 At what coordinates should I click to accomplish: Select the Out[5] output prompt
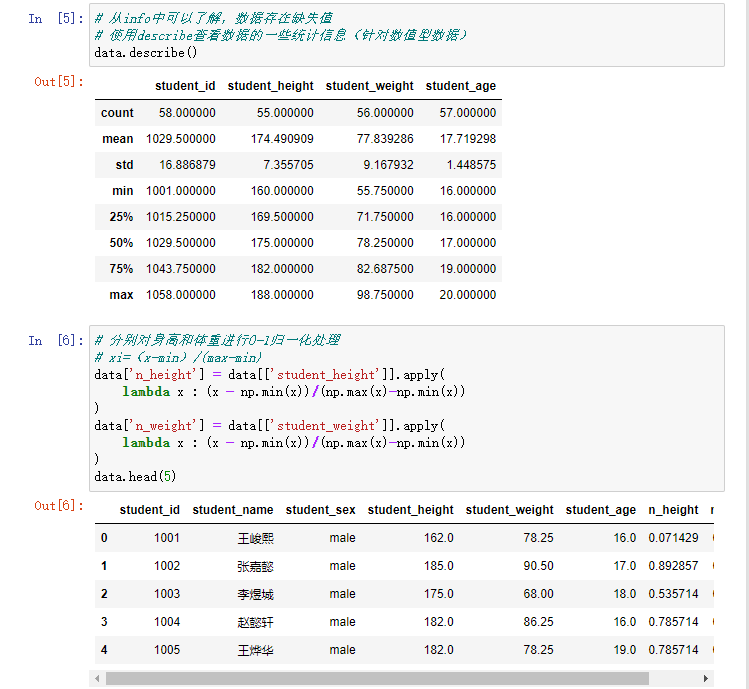[x=59, y=82]
